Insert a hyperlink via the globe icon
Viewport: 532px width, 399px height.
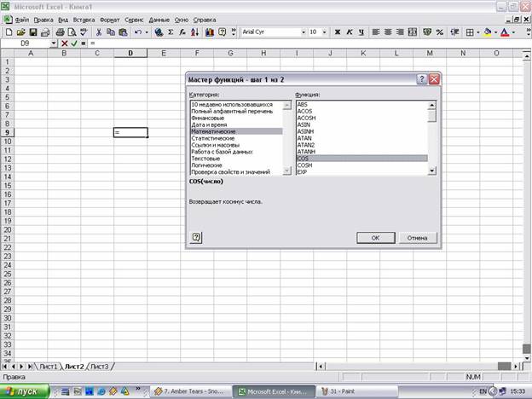pyautogui.click(x=159, y=32)
